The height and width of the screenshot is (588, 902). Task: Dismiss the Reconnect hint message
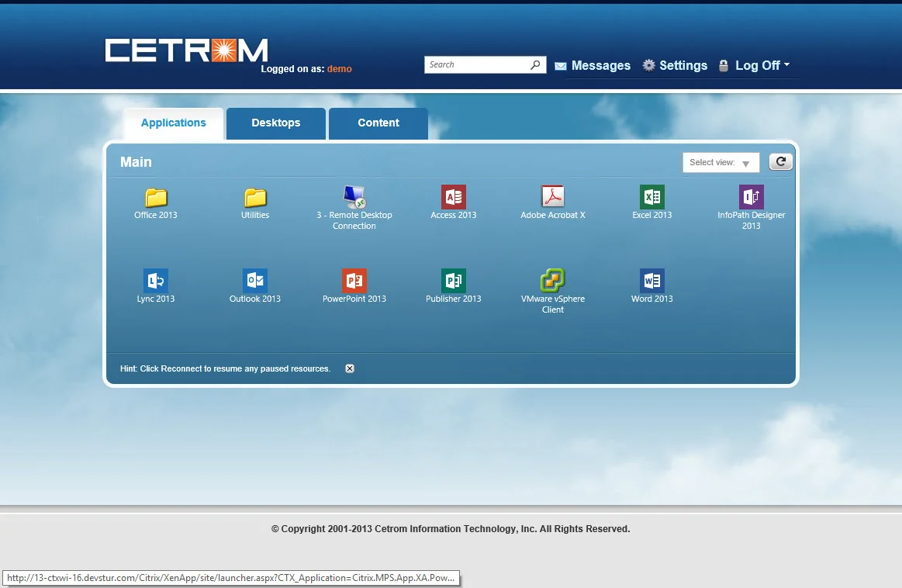click(350, 368)
